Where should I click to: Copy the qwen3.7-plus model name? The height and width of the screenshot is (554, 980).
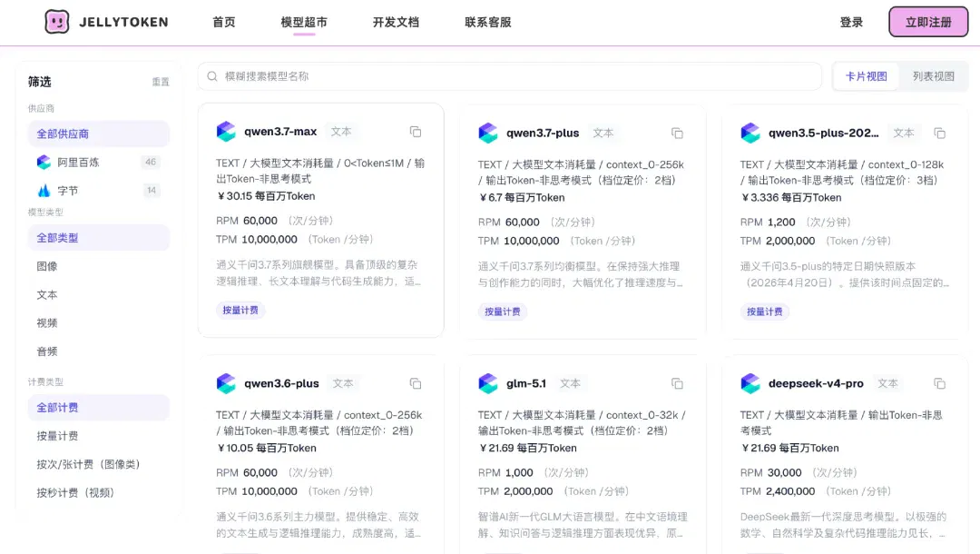[x=677, y=134]
